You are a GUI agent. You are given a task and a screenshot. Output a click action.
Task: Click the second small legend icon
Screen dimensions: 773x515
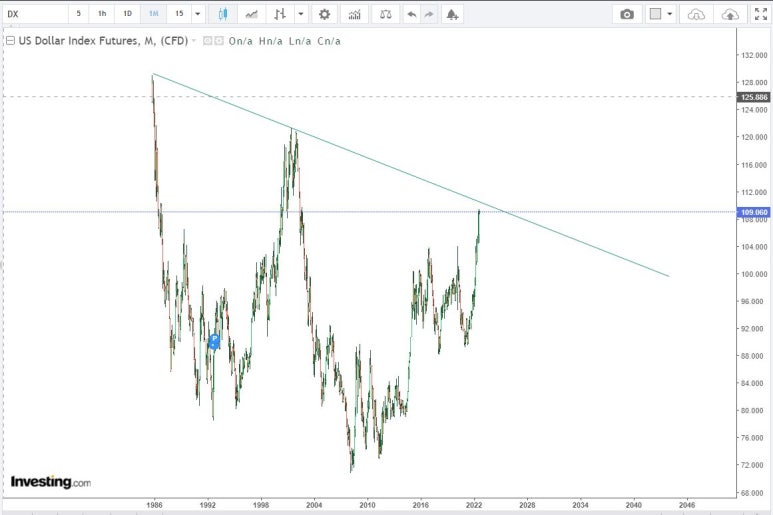pyautogui.click(x=218, y=41)
